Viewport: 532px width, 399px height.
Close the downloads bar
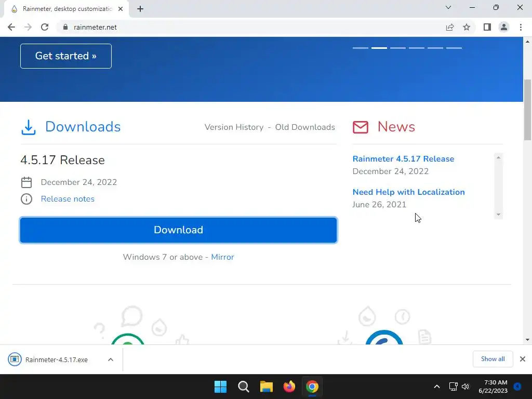coord(523,359)
